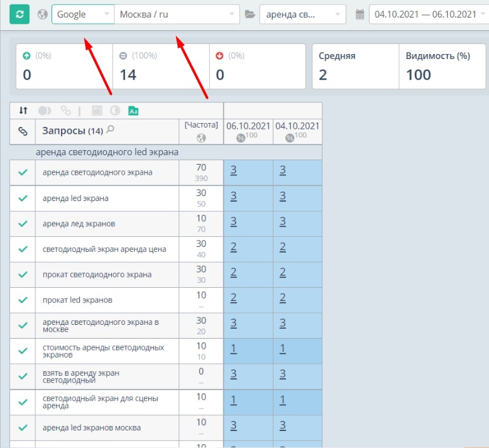The image size is (489, 448).
Task: Click the Средняя position summary card
Action: [356, 66]
